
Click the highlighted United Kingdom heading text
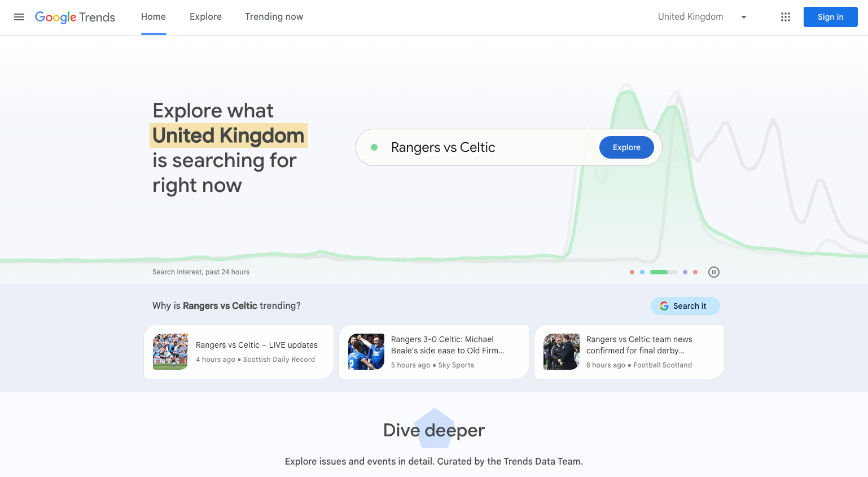[x=229, y=135]
